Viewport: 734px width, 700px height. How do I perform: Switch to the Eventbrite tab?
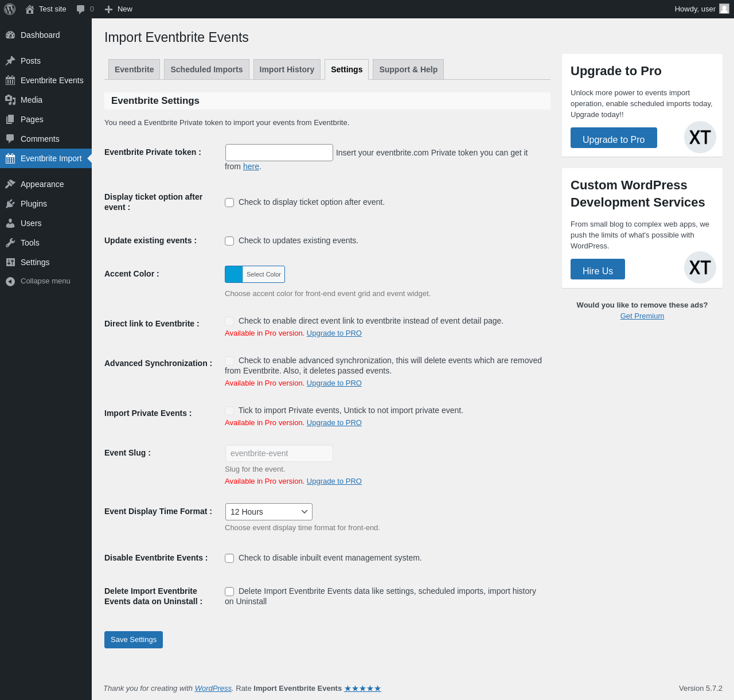point(134,69)
